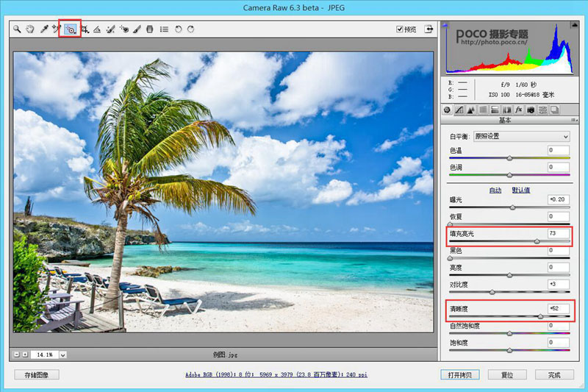588x392 pixels.
Task: Click the 色温 temperature slider handle
Action: [x=509, y=158]
